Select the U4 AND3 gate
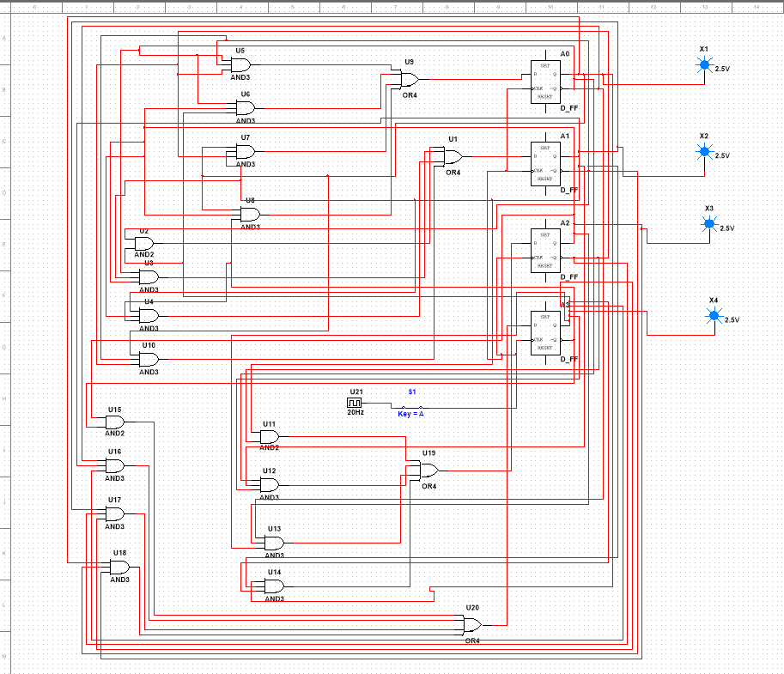The height and width of the screenshot is (674, 784). [x=149, y=316]
